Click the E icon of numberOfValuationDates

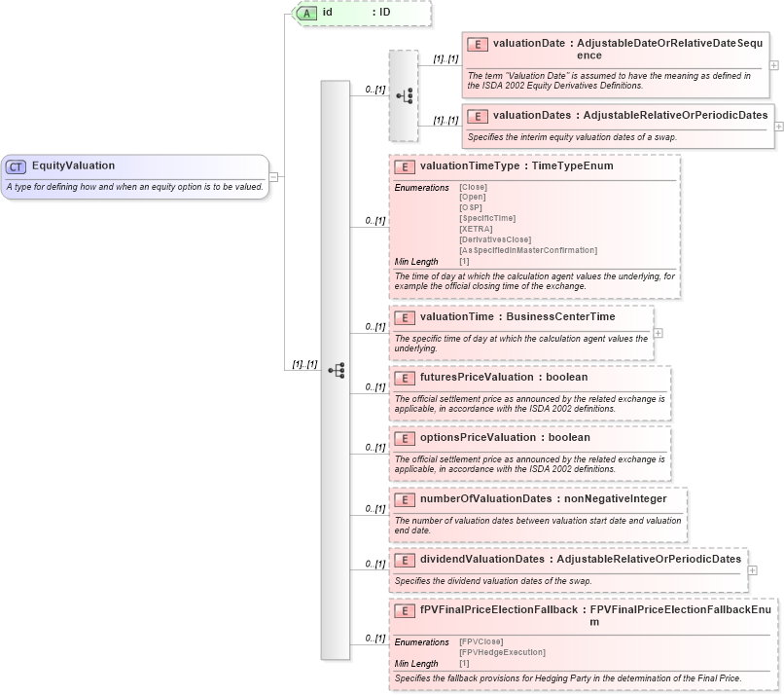(405, 500)
